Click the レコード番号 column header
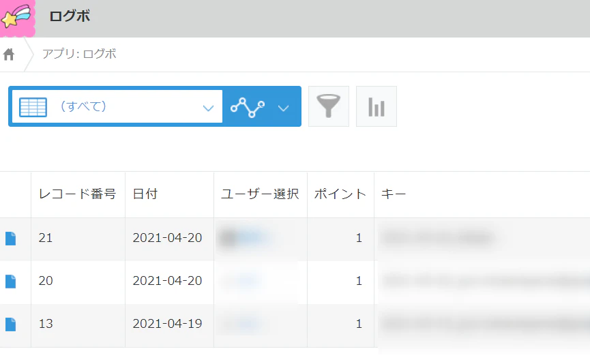This screenshot has width=590, height=364. tap(78, 194)
